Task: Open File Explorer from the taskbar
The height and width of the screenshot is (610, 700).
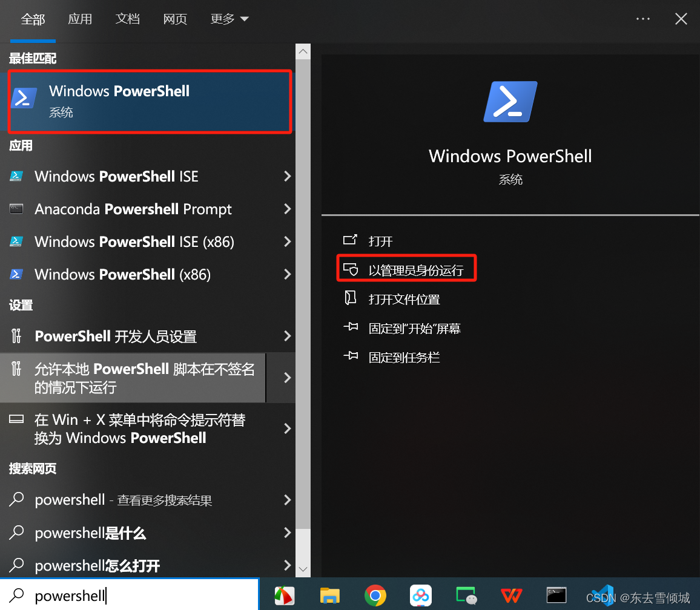Action: 330,595
